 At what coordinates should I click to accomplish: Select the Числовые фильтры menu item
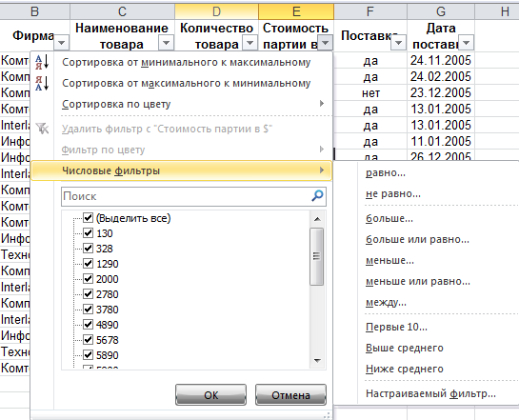(x=181, y=170)
